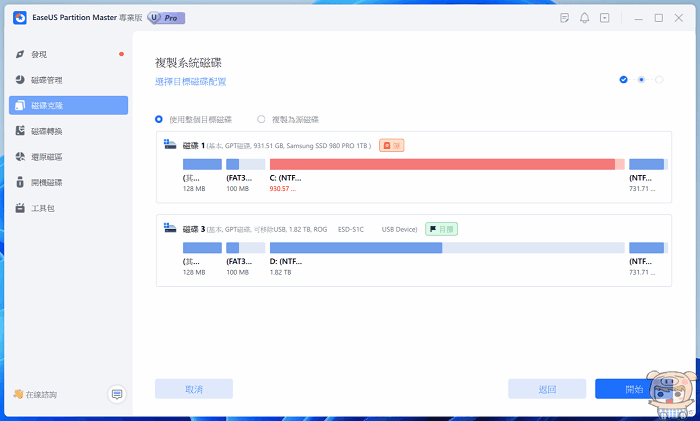Click the 取消 cancel button
This screenshot has width=700, height=421.
click(x=194, y=389)
